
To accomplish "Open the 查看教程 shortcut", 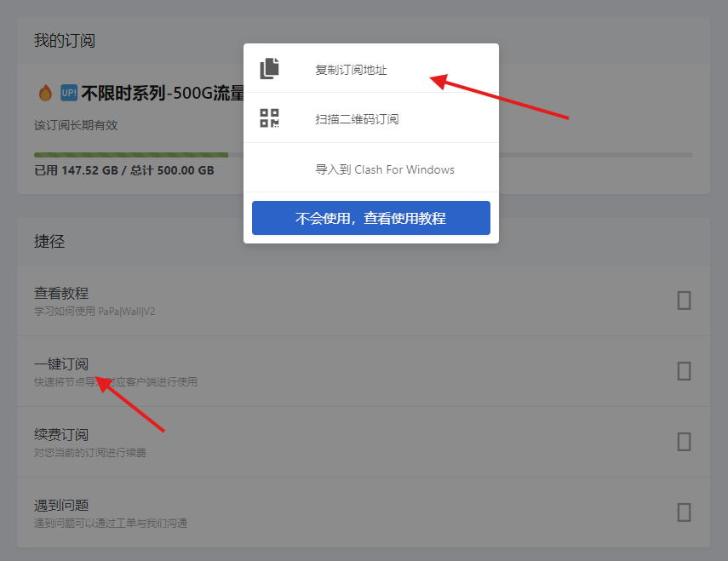I will pos(61,293).
